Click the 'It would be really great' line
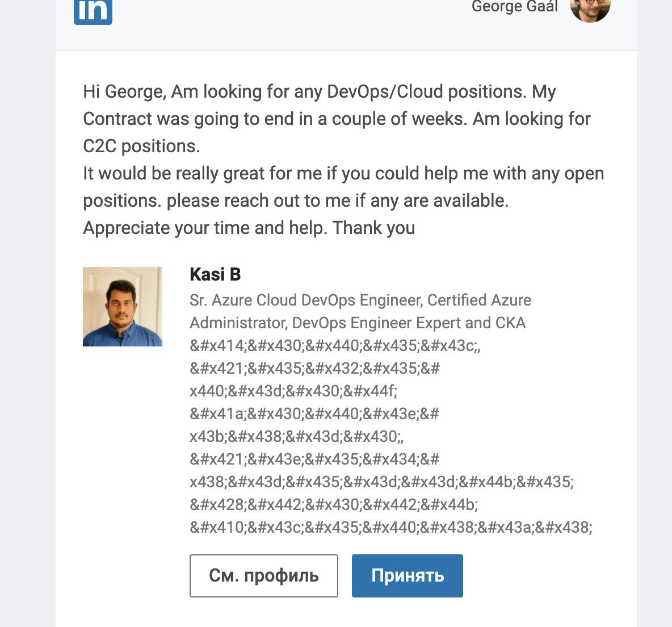This screenshot has width=672, height=627. click(343, 173)
